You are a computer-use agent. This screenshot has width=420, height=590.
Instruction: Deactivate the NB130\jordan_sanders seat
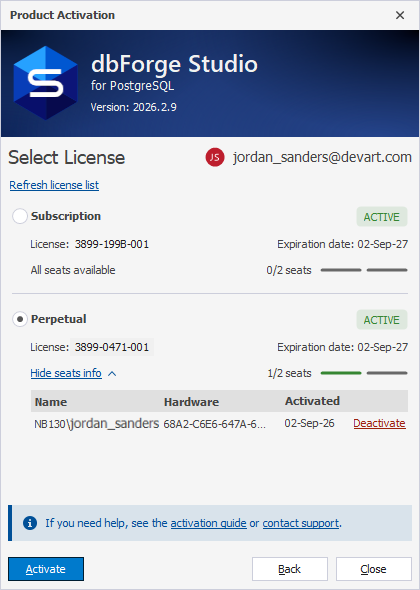[379, 423]
